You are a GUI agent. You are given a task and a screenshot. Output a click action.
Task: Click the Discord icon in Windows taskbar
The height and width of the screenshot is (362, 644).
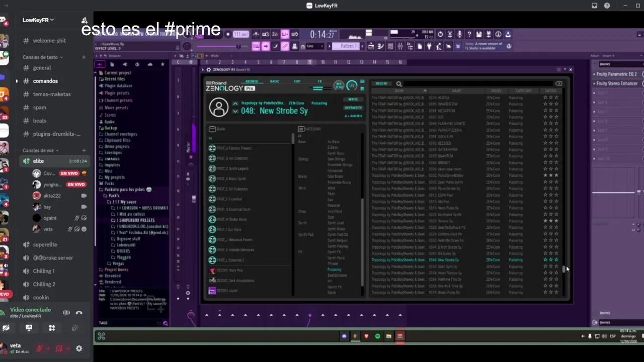point(344,336)
